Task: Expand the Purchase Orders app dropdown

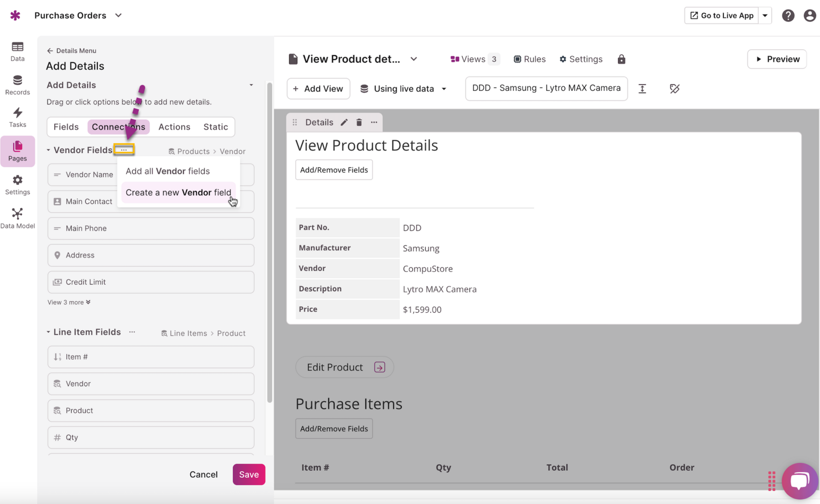Action: pyautogui.click(x=118, y=15)
